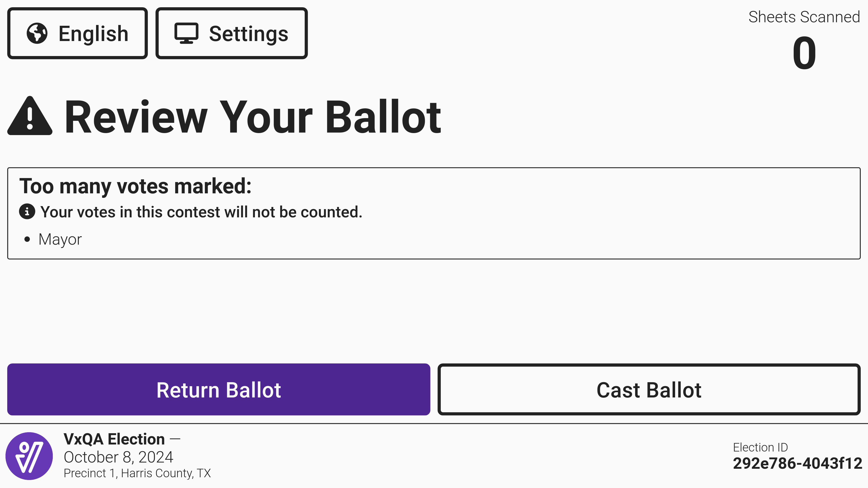The image size is (868, 488).
Task: Click the "Too many votes marked" heading
Action: point(136,186)
